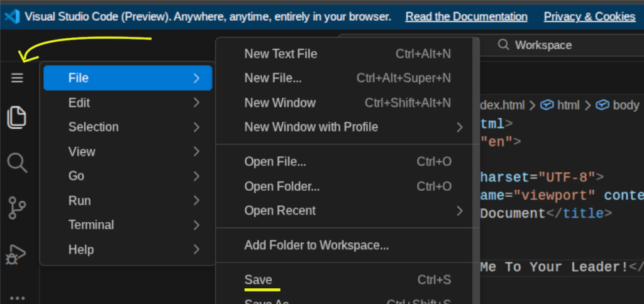
Task: Click the Workspace search input box
Action: 553,45
